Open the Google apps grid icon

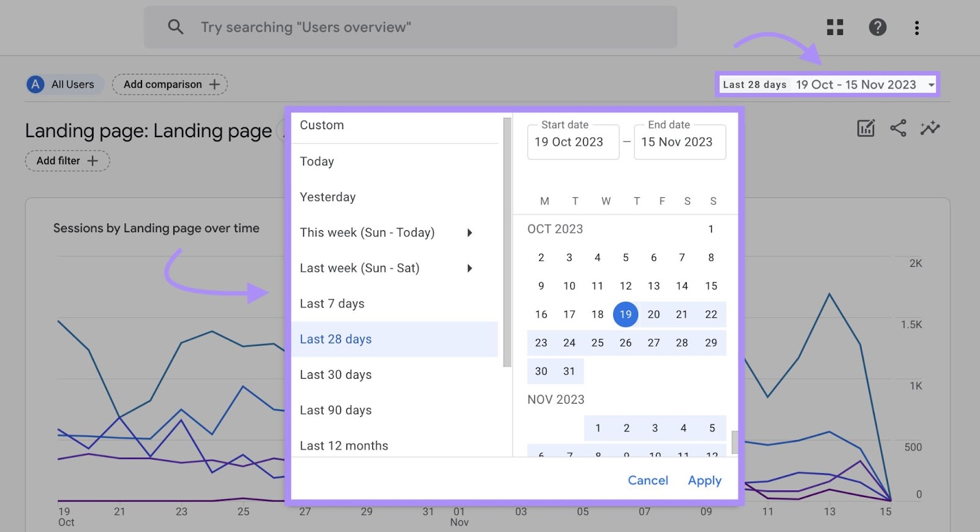[x=835, y=27]
